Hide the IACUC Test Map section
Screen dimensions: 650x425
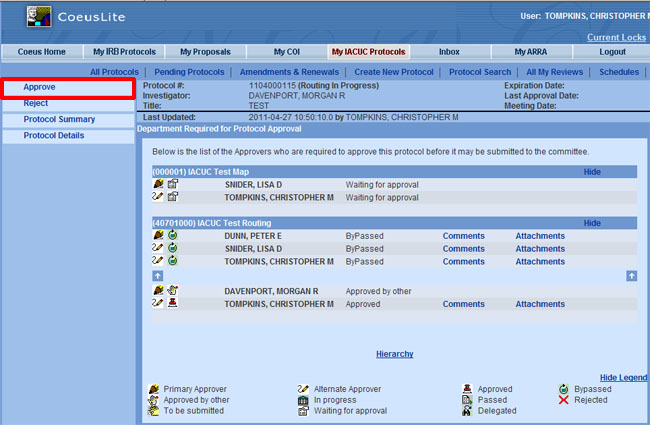point(592,172)
